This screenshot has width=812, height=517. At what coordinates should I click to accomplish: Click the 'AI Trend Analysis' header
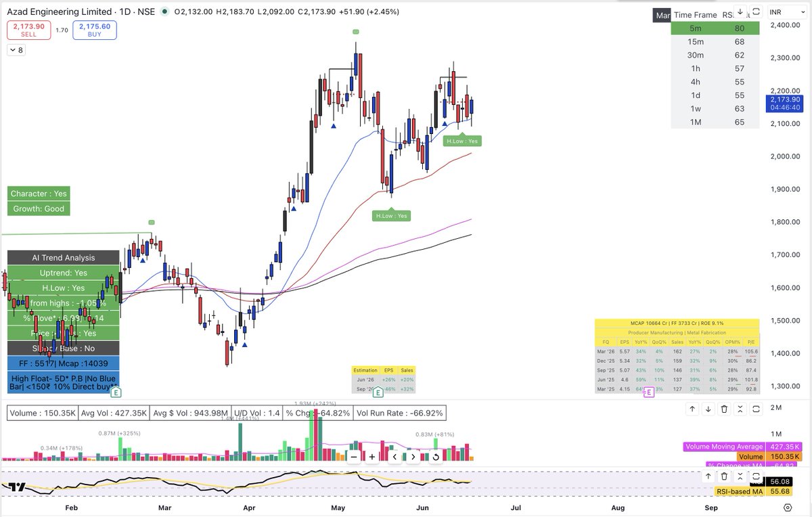coord(64,258)
